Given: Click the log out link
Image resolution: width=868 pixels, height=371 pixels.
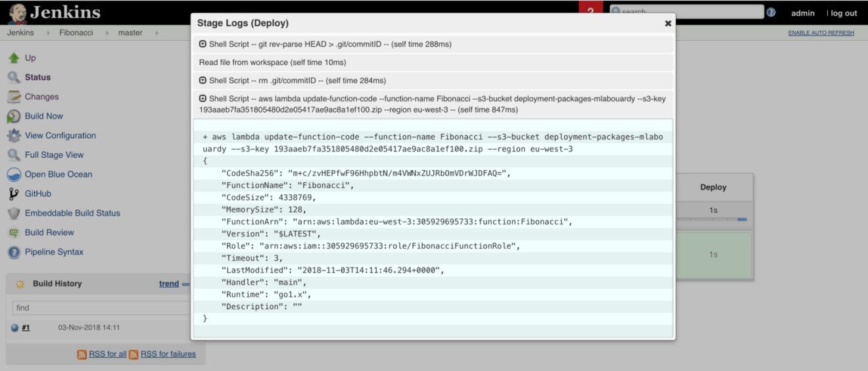Looking at the screenshot, I should coord(844,13).
